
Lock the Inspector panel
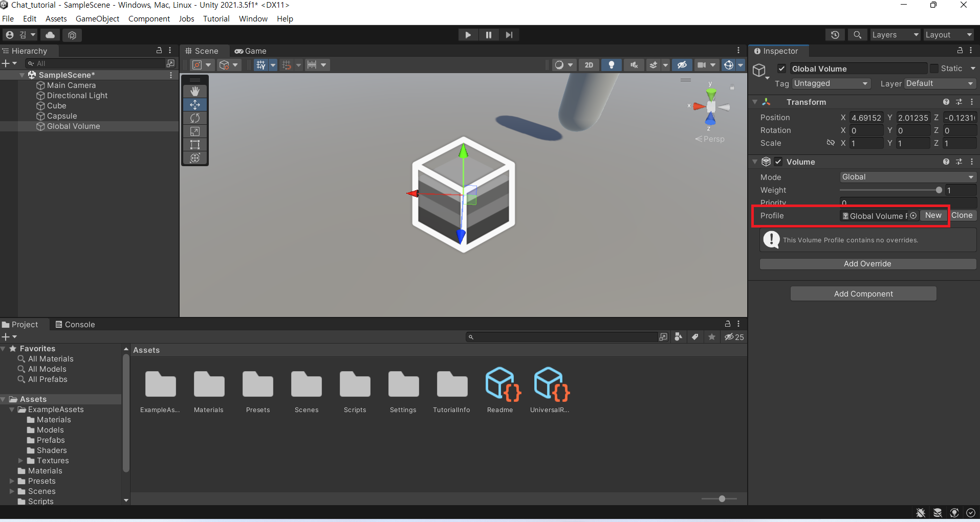pos(960,50)
